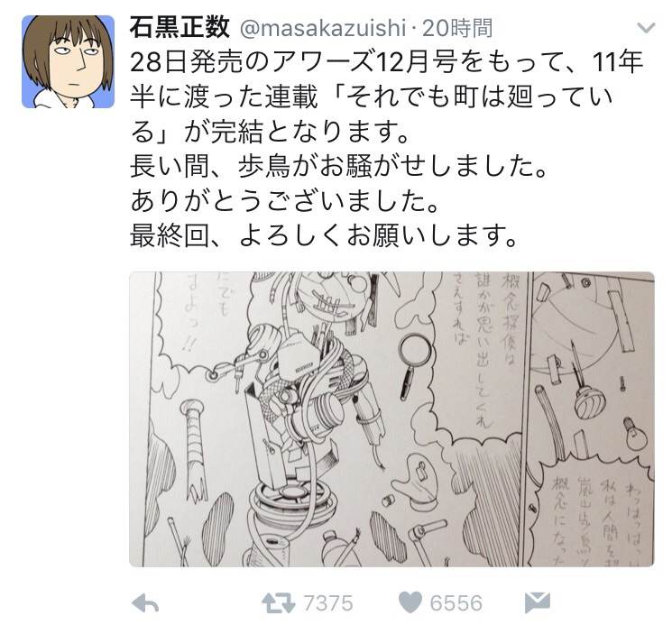The image size is (672, 634).
Task: Retweet using the retweet arrows icon
Action: tap(279, 602)
